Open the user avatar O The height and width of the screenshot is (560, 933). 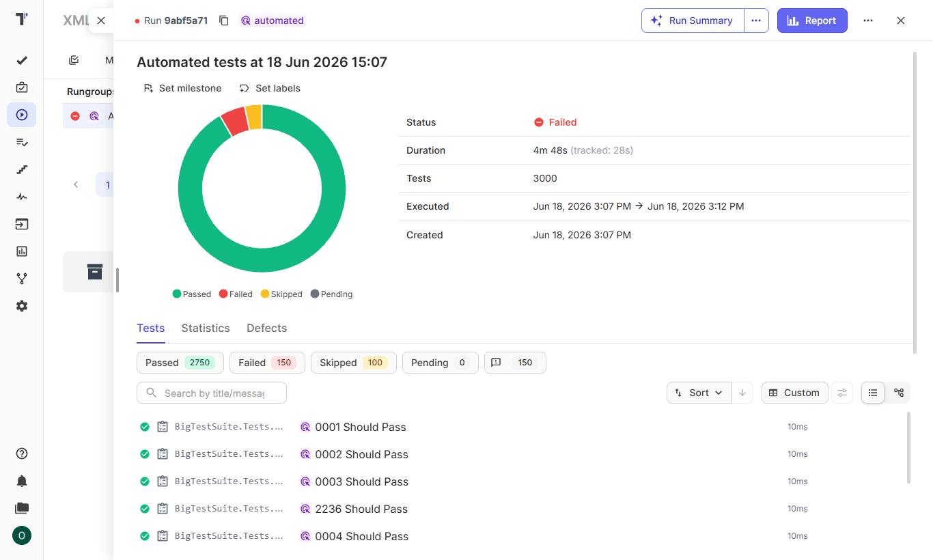22,535
